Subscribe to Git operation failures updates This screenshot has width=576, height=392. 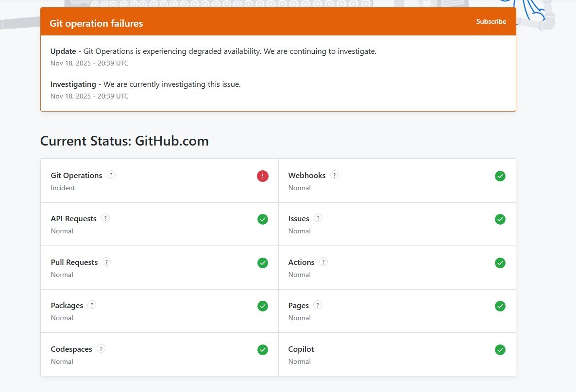pyautogui.click(x=491, y=22)
